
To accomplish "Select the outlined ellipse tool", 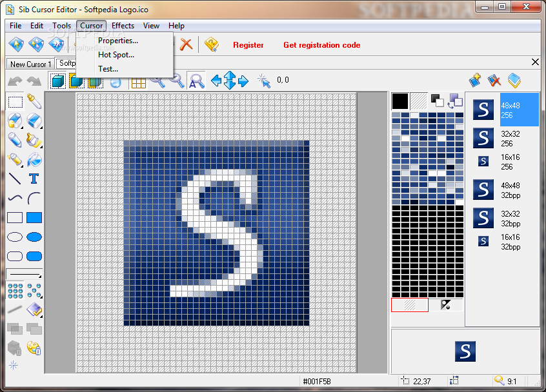I will (15, 237).
